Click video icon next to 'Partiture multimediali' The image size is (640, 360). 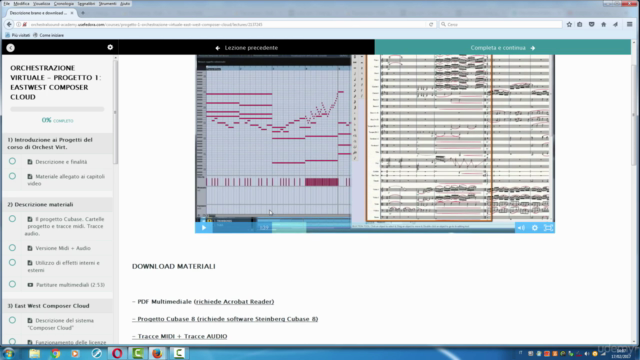pyautogui.click(x=30, y=285)
